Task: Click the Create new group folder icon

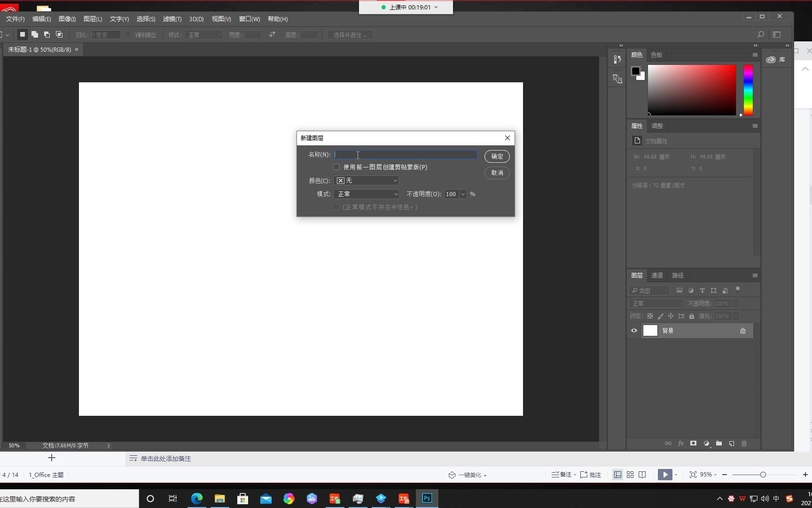Action: (719, 444)
